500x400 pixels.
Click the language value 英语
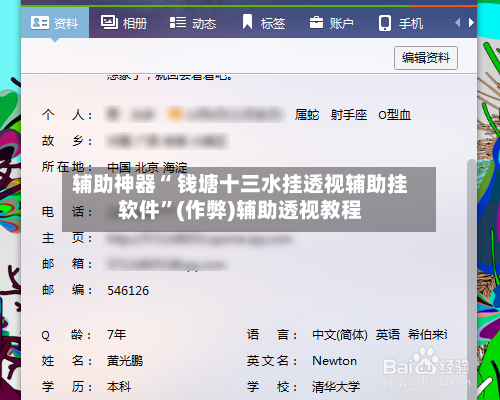(388, 335)
